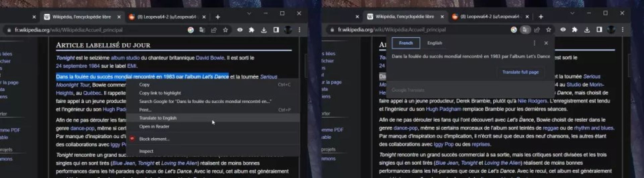Click the lock icon in left window's address bar
Viewport: 644px width, 178px height.
coord(9,30)
